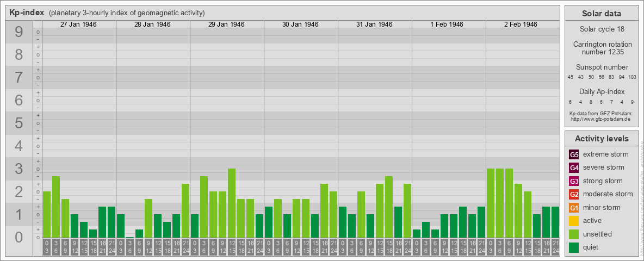This screenshot has height=261, width=644.
Task: Click the 18-21 bar on 30 Jan 1946
Action: (x=324, y=210)
